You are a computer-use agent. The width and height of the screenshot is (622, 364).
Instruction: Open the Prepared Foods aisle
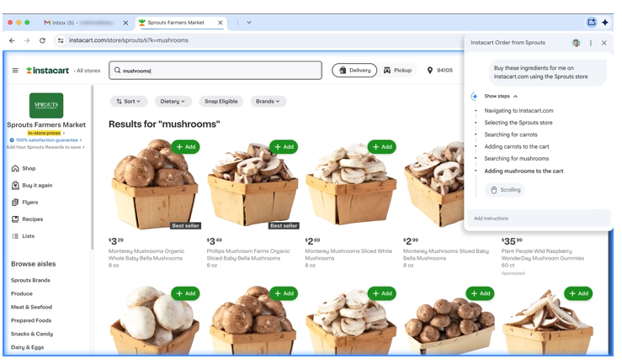[x=31, y=321]
